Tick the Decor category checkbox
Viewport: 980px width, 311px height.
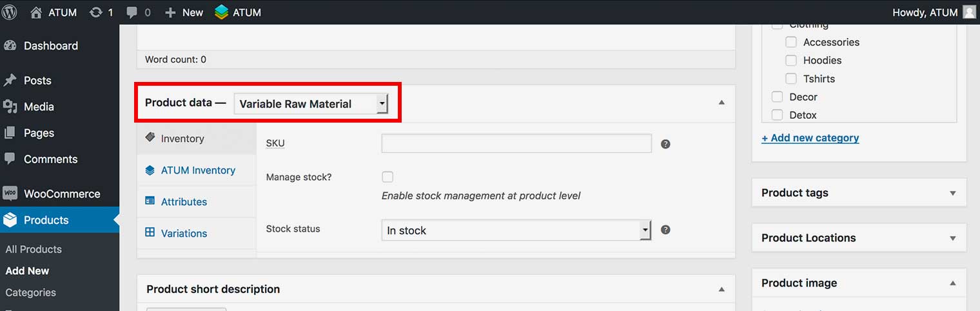point(778,97)
